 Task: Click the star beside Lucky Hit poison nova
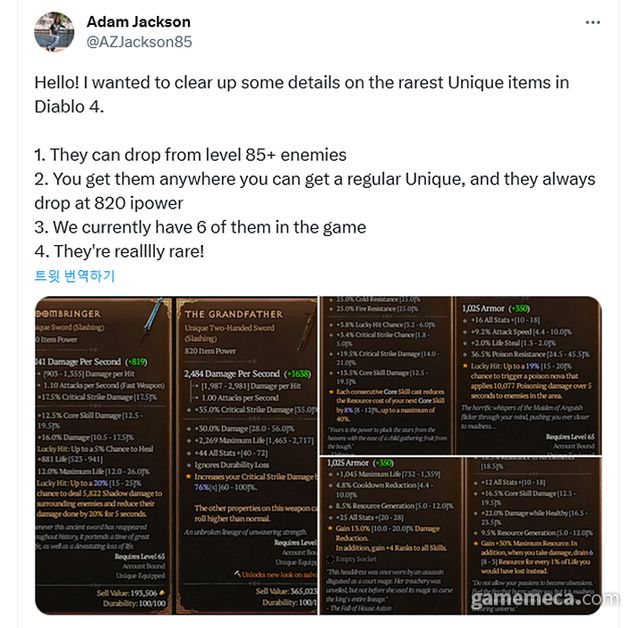click(x=465, y=366)
